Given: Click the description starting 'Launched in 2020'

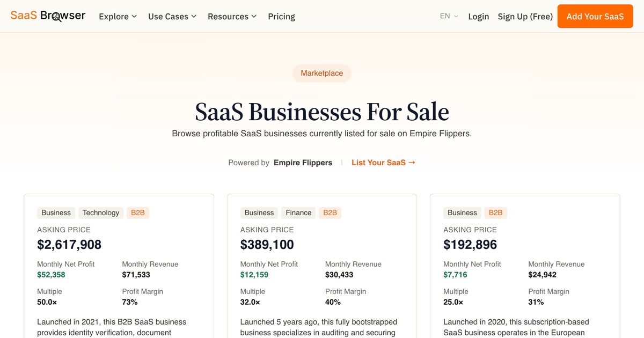Looking at the screenshot, I should point(516,327).
